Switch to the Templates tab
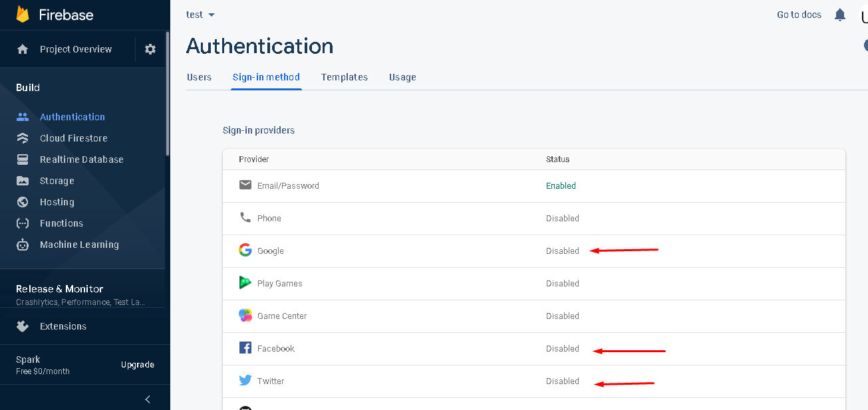Image resolution: width=868 pixels, height=410 pixels. [344, 77]
